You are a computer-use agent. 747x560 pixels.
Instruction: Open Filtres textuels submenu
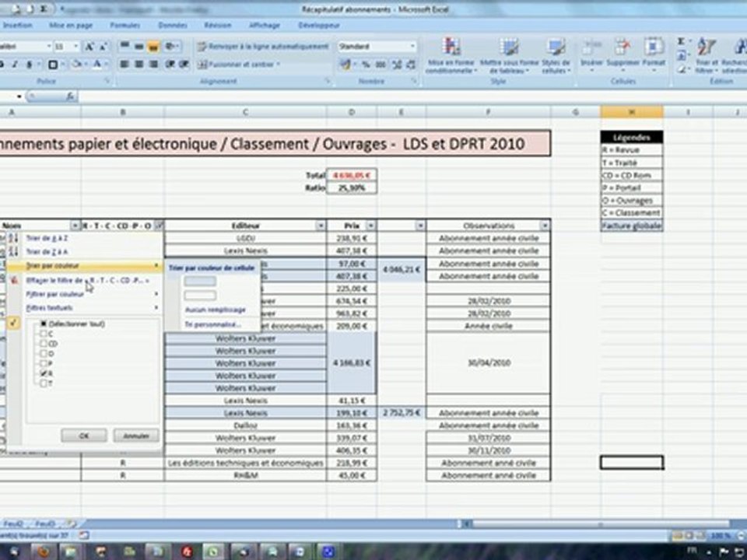pyautogui.click(x=49, y=308)
